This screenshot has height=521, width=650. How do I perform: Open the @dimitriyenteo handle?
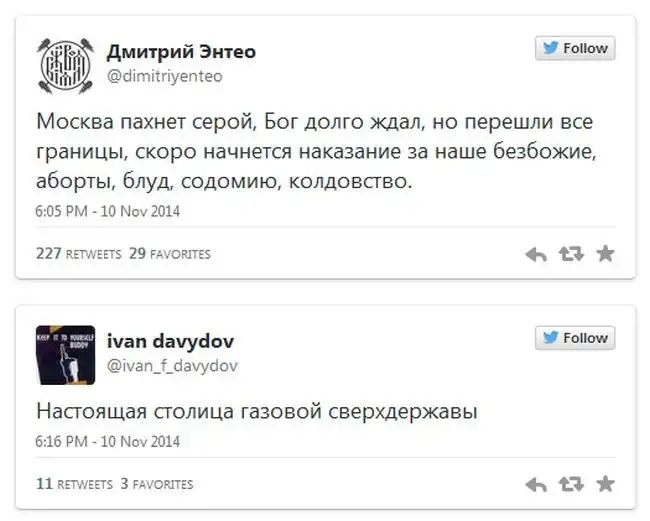pyautogui.click(x=164, y=75)
